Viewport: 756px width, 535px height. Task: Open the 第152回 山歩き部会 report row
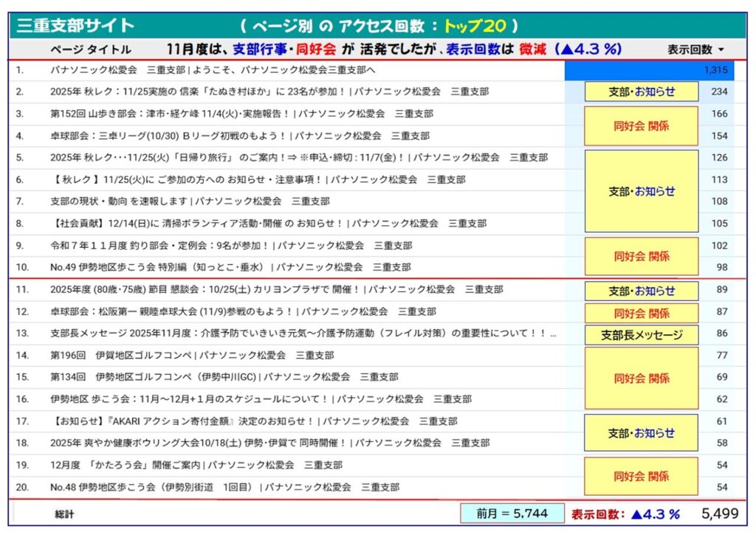241,114
